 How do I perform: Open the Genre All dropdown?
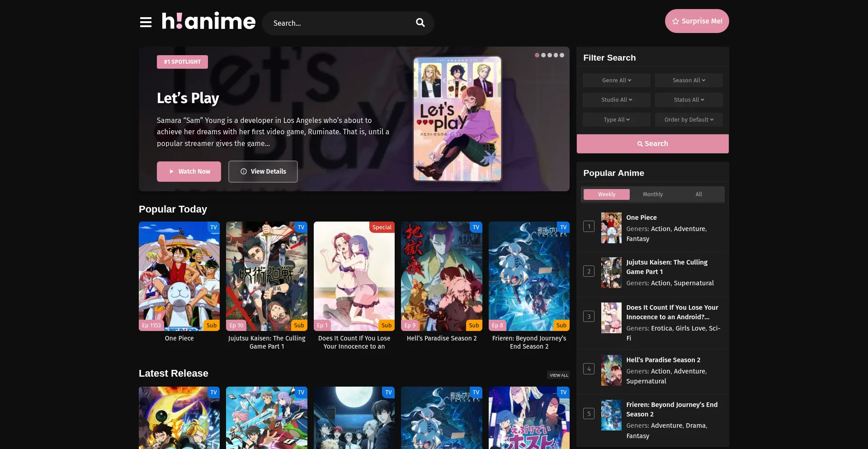(x=617, y=80)
